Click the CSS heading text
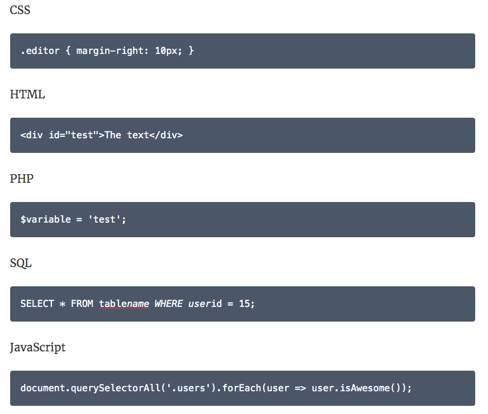 click(x=20, y=10)
